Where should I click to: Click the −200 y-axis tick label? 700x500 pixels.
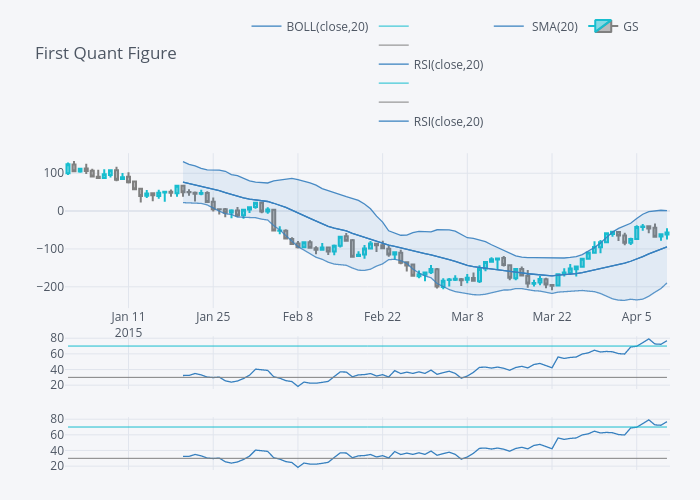coord(50,287)
